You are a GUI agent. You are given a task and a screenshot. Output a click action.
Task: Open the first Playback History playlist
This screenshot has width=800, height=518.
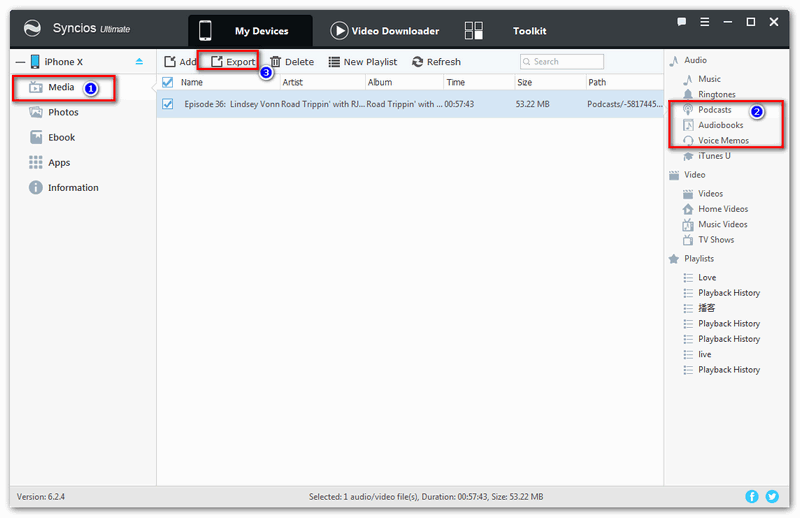tap(722, 293)
